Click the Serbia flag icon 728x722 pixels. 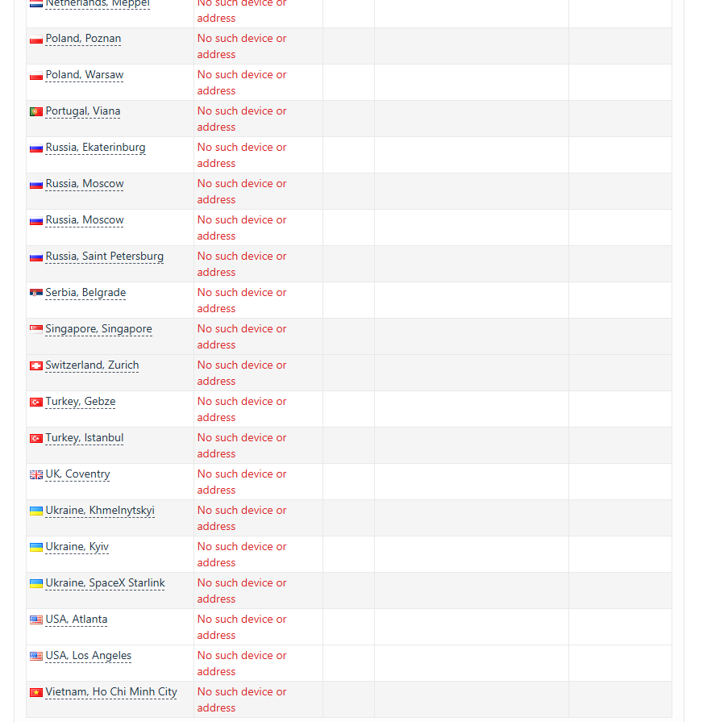point(36,293)
